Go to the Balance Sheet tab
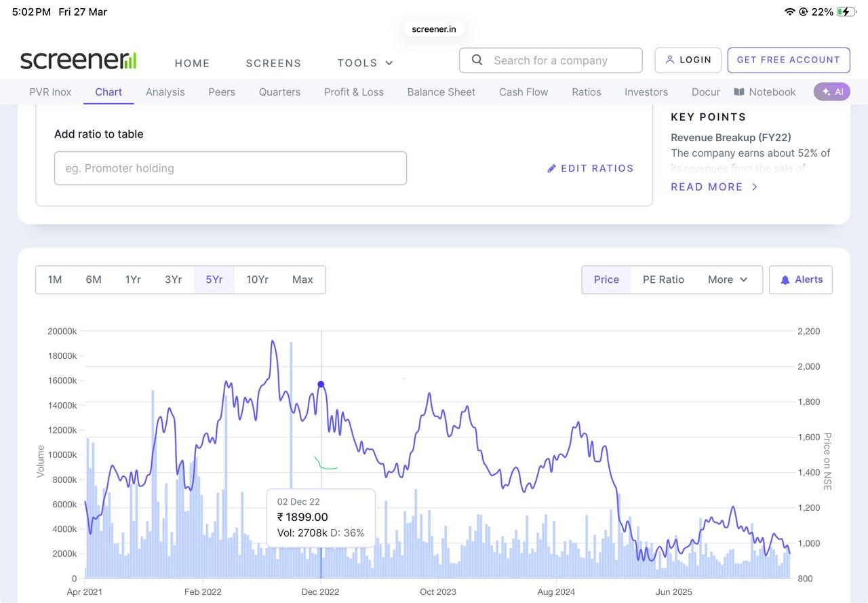This screenshot has height=603, width=868. click(441, 92)
